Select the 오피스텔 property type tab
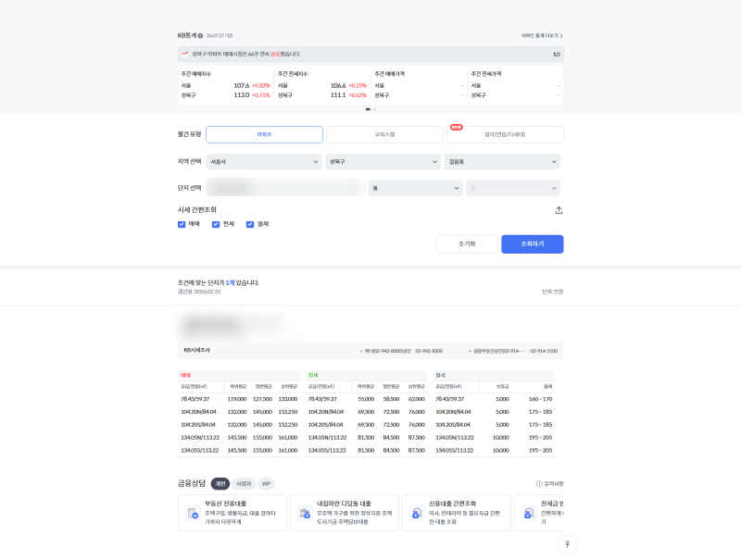Viewport: 741px width, 560px height. [384, 134]
